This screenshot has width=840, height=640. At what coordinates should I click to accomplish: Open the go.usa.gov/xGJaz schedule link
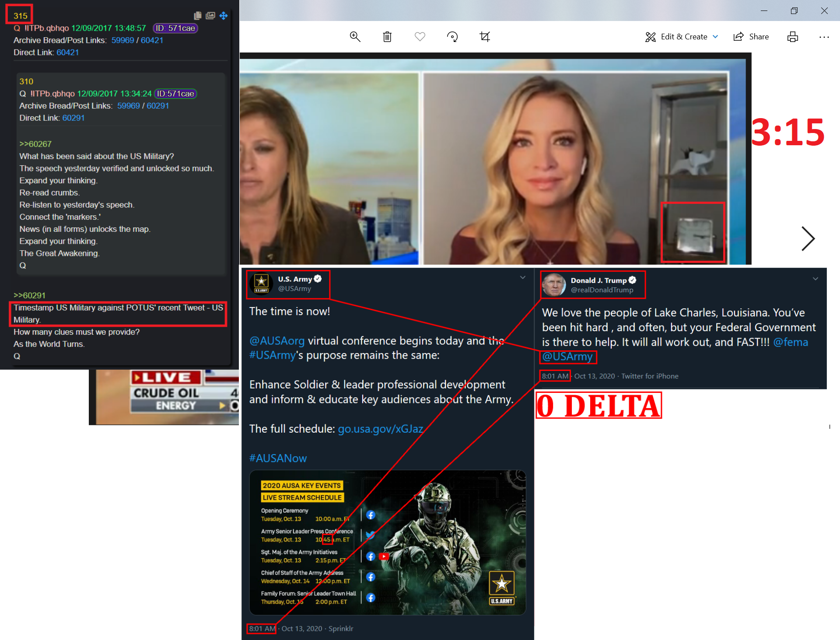coord(381,429)
